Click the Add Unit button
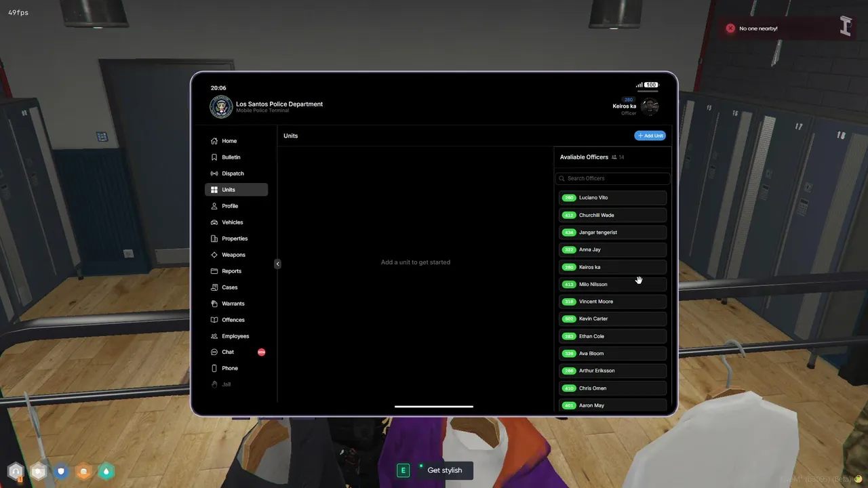868x488 pixels. point(650,136)
